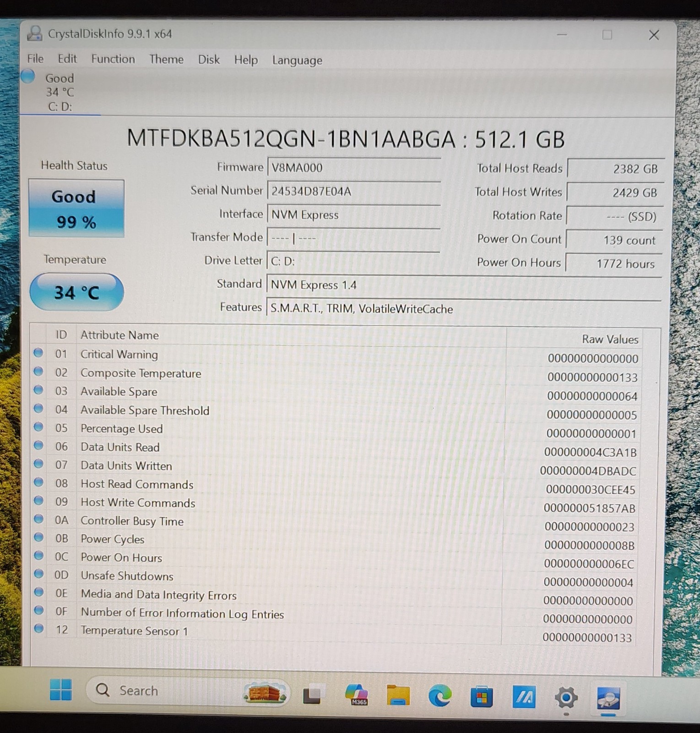
Task: Click the status dot of Data Units Written row
Action: tap(38, 464)
